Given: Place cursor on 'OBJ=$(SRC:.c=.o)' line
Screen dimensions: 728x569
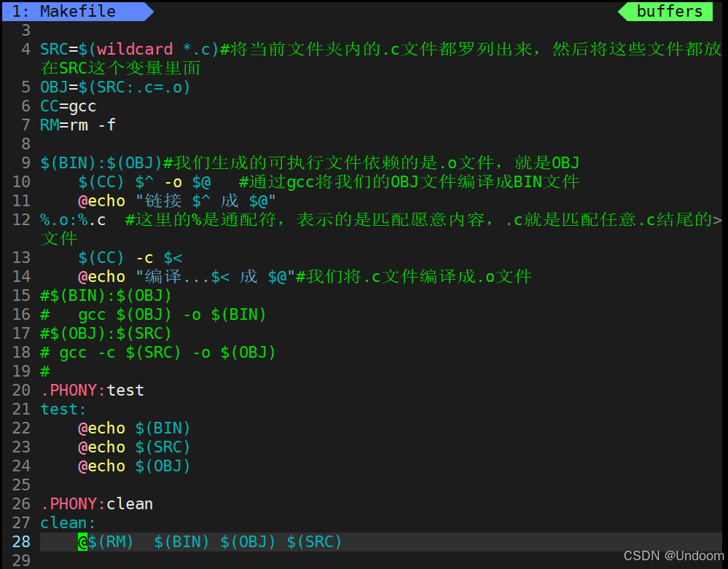Looking at the screenshot, I should (x=115, y=87).
